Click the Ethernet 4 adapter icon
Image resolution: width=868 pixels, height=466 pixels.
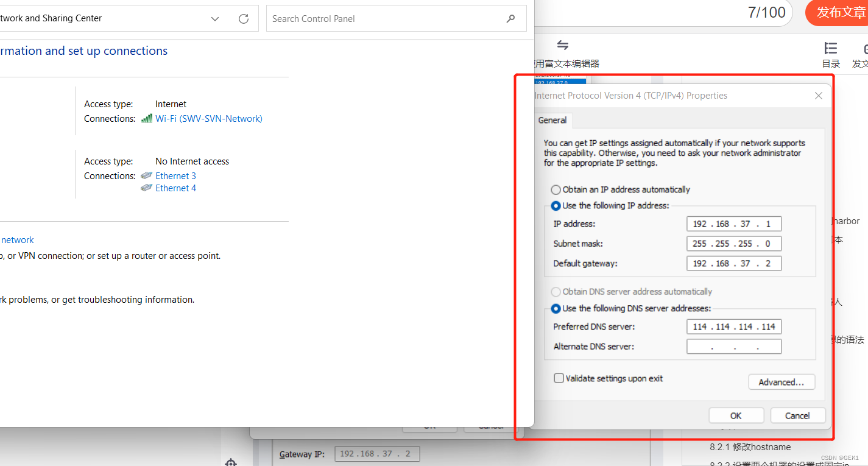point(146,188)
